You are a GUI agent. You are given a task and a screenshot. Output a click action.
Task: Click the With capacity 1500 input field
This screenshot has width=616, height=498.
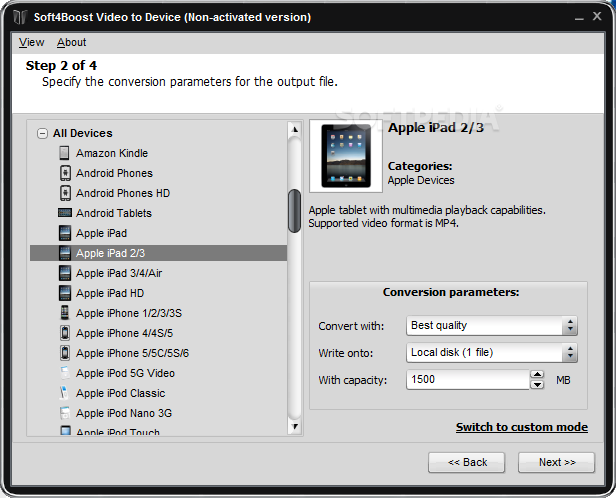coord(468,380)
